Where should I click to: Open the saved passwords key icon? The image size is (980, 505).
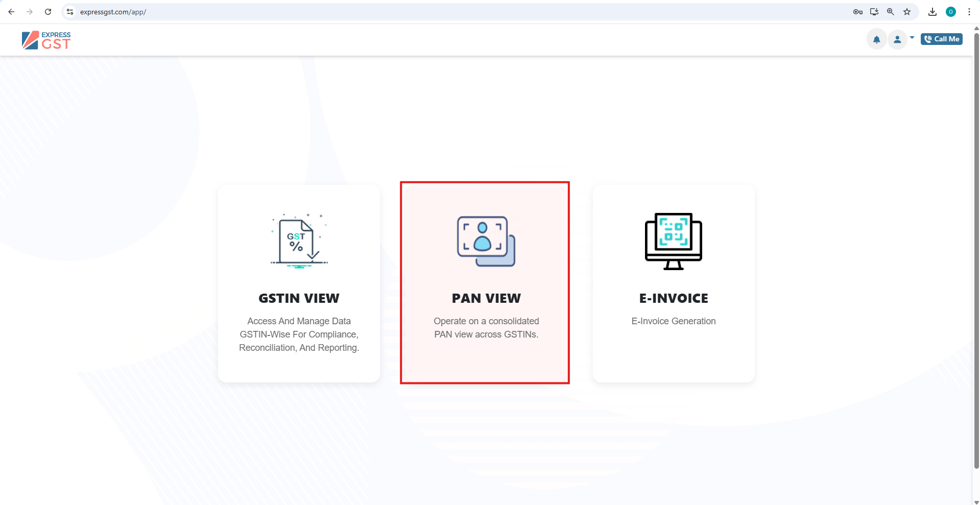point(858,12)
